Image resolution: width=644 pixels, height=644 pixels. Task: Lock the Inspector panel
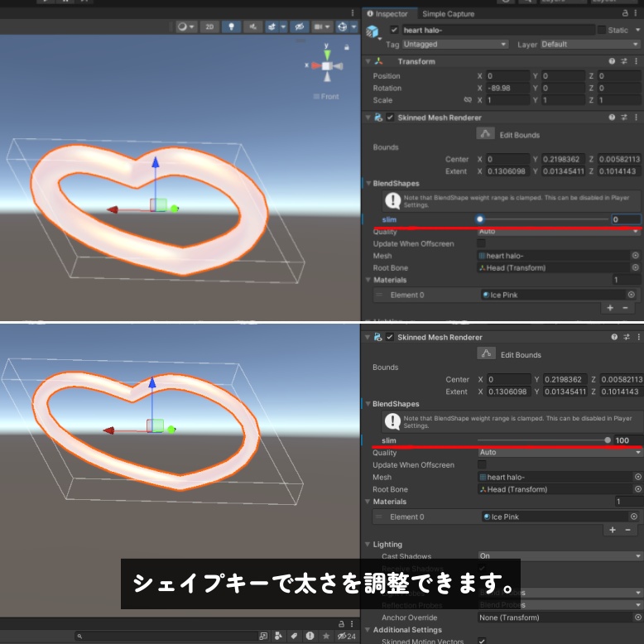pos(625,13)
